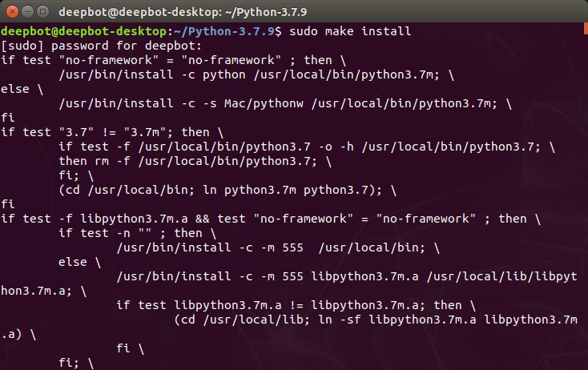Image resolution: width=588 pixels, height=370 pixels.
Task: Click the line 'then rm -f /usr/local/bin/python3.7;'
Action: 195,161
